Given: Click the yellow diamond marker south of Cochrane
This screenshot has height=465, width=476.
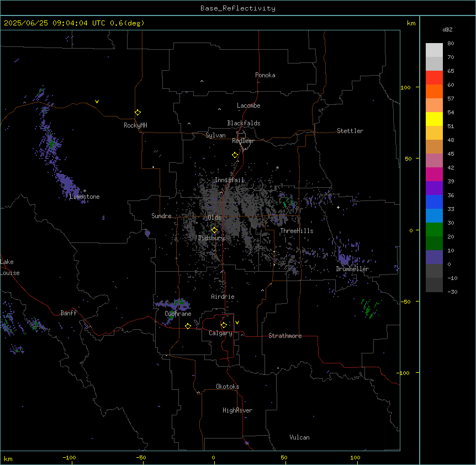Looking at the screenshot, I should click(x=188, y=326).
